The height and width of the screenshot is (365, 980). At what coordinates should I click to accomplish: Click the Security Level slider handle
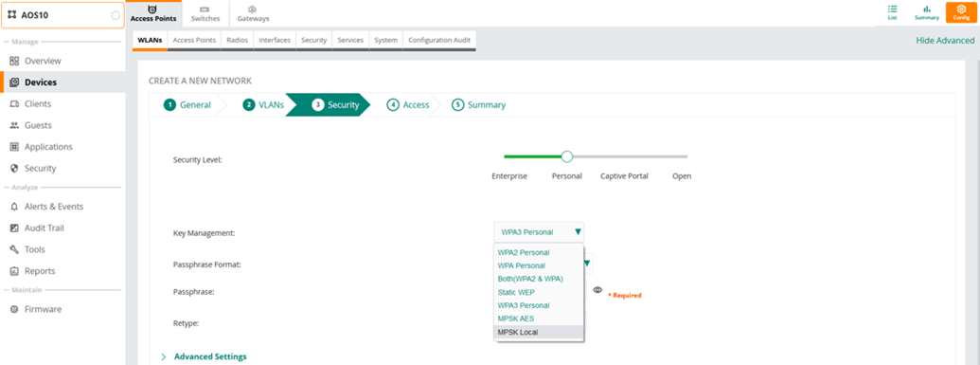click(x=567, y=156)
